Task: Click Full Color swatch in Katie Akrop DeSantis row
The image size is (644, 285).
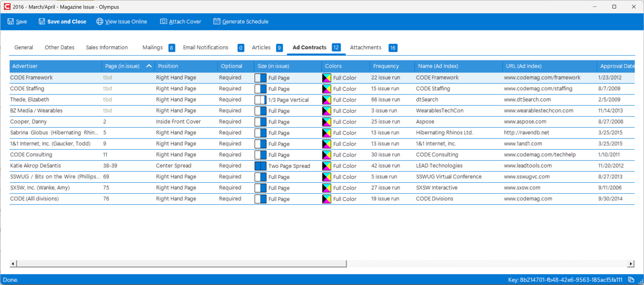Action: point(327,166)
